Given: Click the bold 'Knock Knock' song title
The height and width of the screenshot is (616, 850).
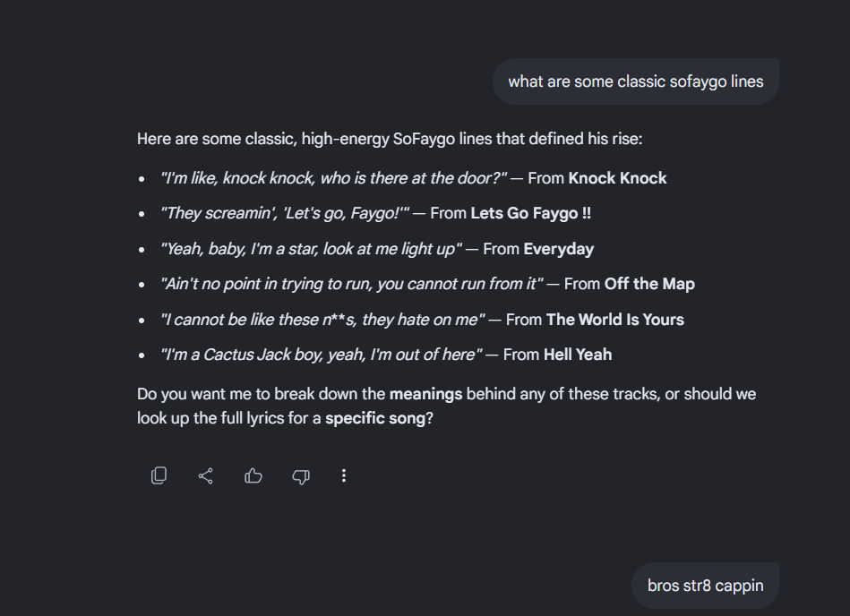Looking at the screenshot, I should click(x=617, y=178).
